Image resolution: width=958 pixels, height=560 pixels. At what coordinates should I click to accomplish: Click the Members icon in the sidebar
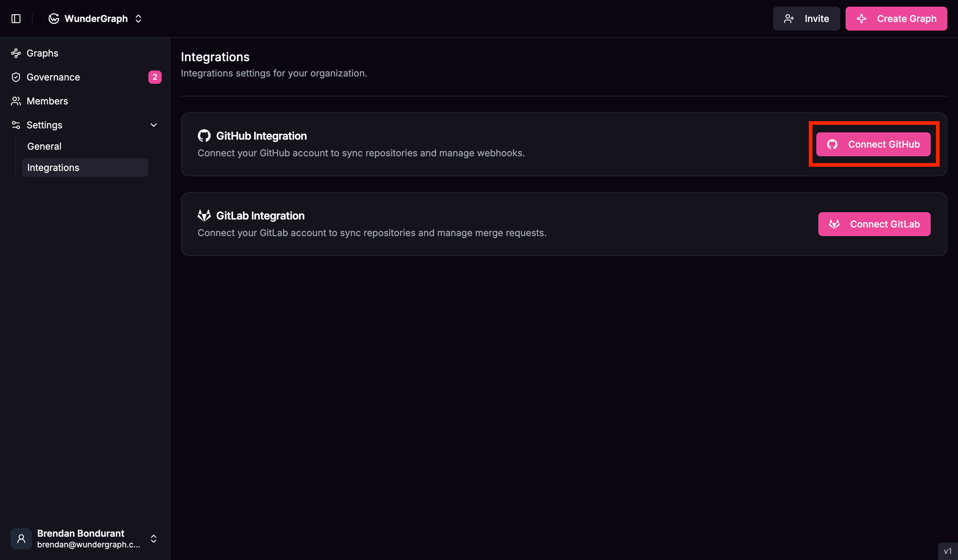pyautogui.click(x=16, y=101)
